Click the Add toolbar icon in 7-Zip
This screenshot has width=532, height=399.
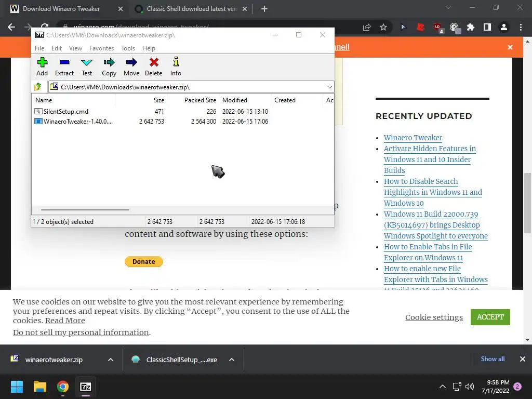coord(42,67)
